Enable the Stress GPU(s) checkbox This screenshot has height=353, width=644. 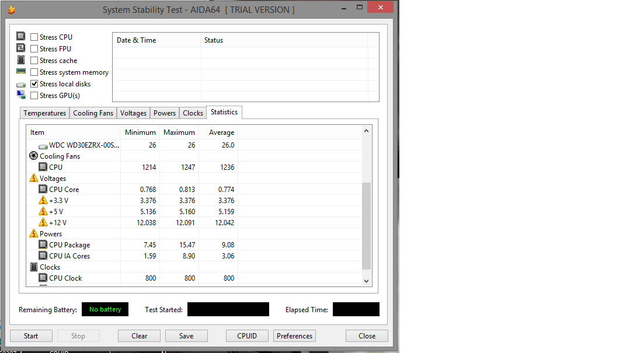click(34, 96)
